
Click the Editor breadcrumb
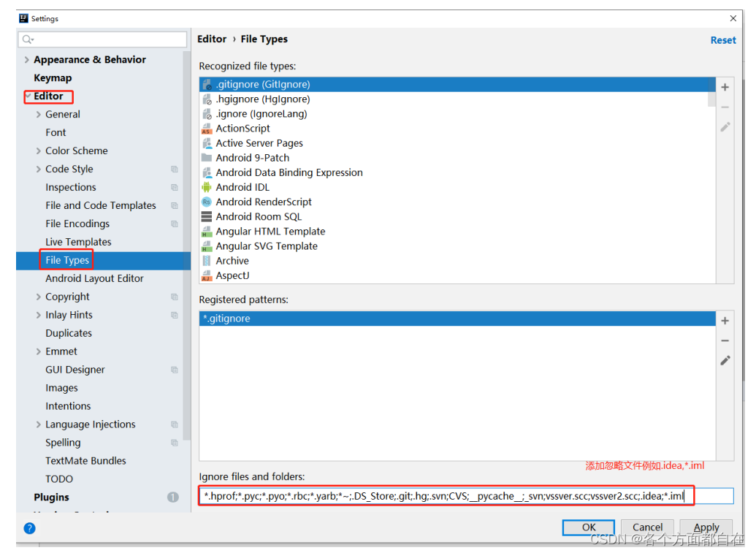pos(212,39)
